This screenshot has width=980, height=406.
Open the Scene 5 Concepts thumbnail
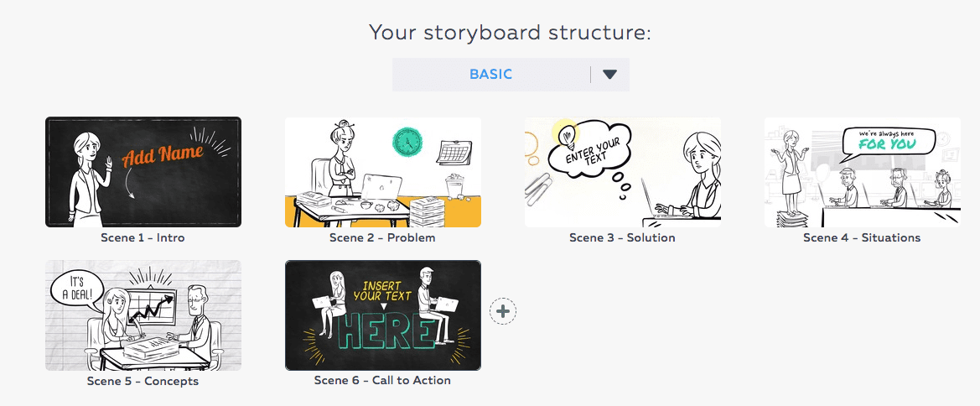pos(143,315)
